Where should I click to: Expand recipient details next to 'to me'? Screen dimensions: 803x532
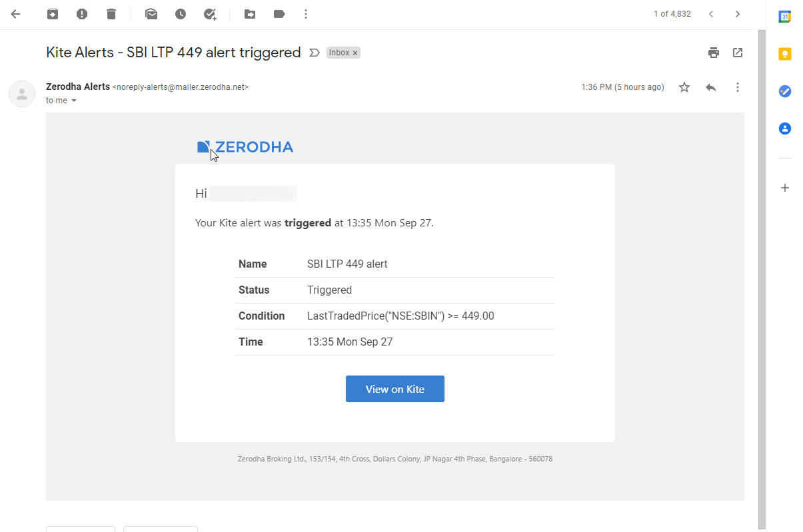pos(74,101)
